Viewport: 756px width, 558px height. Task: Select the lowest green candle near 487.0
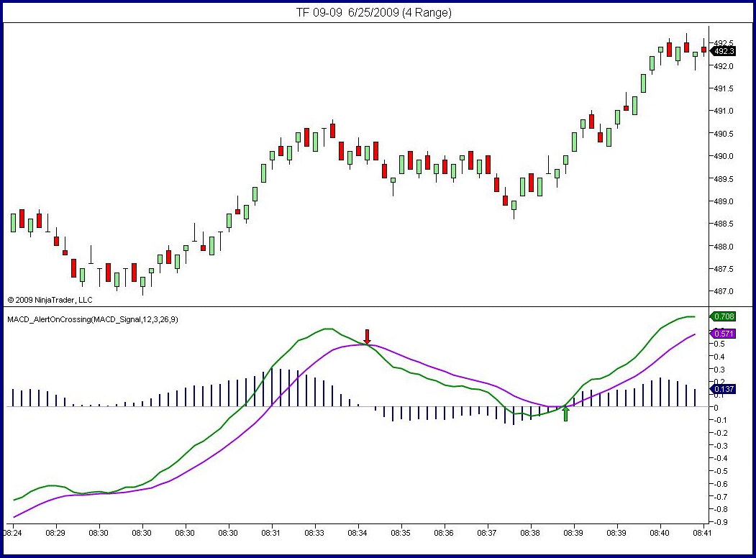(142, 281)
